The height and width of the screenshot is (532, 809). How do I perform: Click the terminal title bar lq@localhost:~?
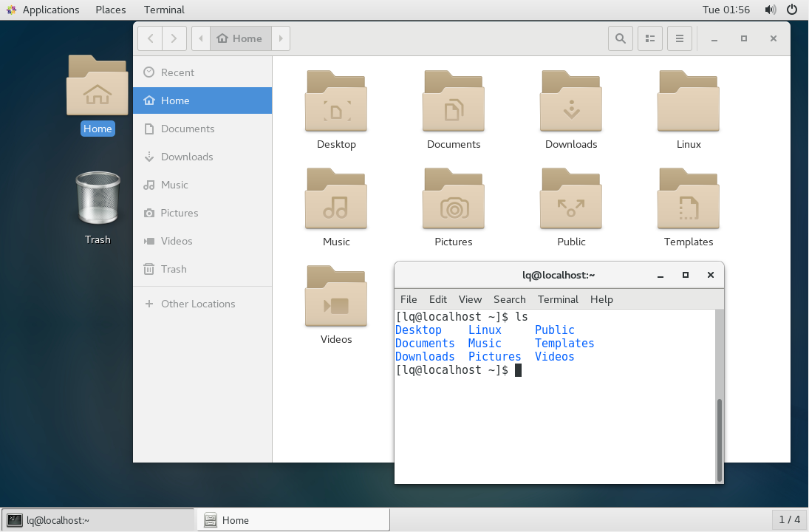click(559, 275)
